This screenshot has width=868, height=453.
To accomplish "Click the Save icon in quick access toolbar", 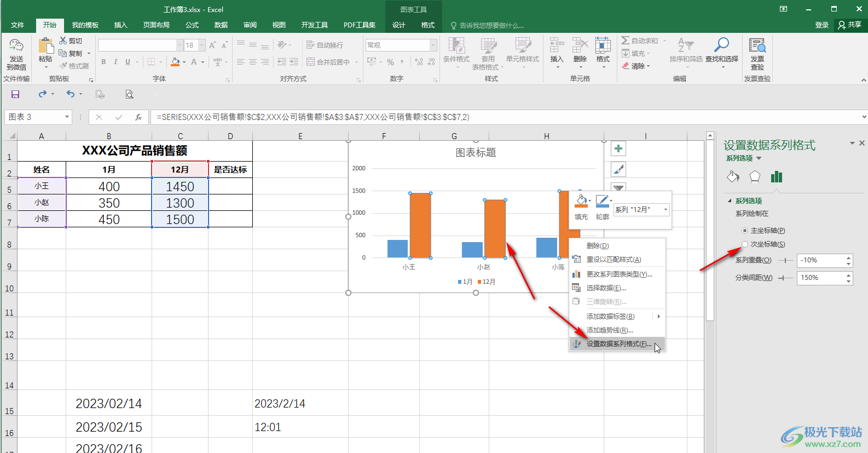I will (x=15, y=94).
